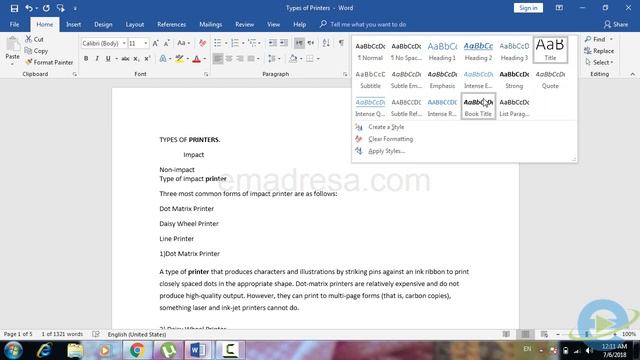
Task: Open the Clipboard pane launcher
Action: click(x=75, y=74)
